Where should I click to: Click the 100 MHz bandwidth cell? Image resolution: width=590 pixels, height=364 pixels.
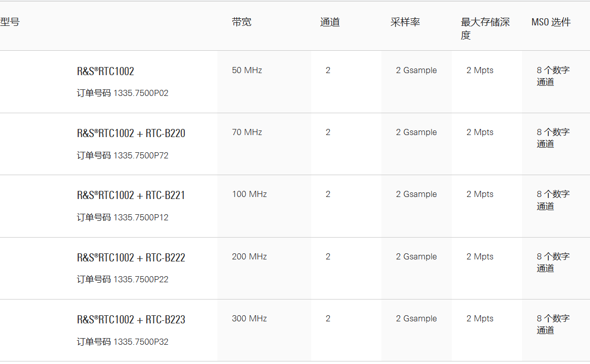249,194
